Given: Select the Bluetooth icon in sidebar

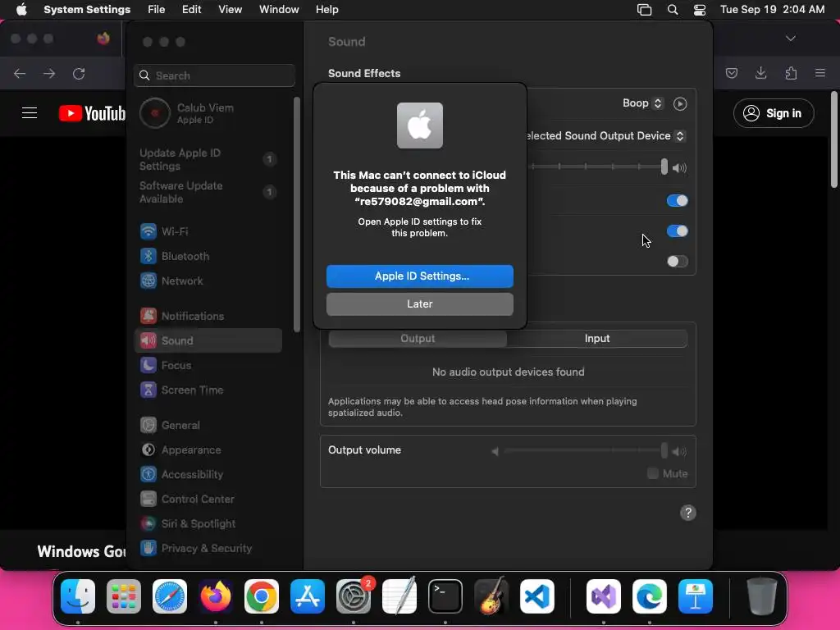Looking at the screenshot, I should [148, 256].
